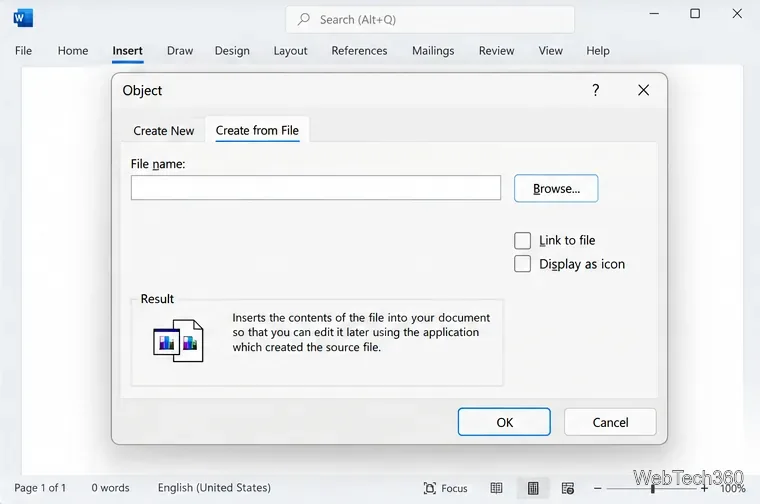Screen dimensions: 760x504
Task: Open the Object dialog help question mark
Action: [x=596, y=90]
